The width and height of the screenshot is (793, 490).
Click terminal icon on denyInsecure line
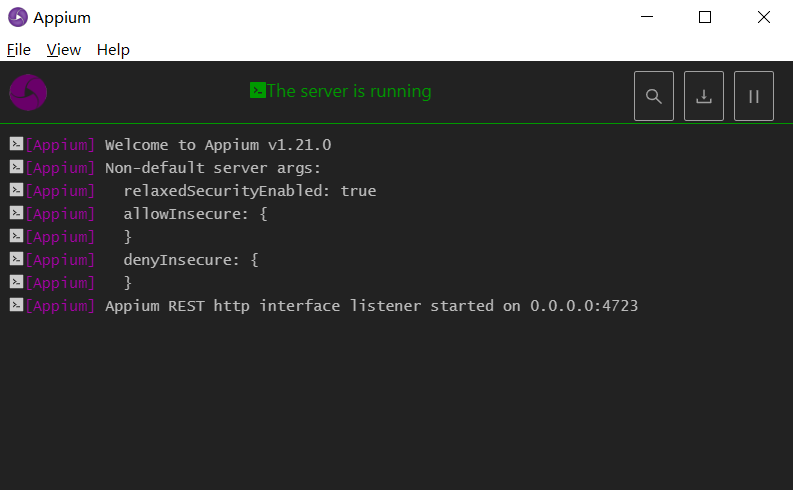click(x=16, y=259)
